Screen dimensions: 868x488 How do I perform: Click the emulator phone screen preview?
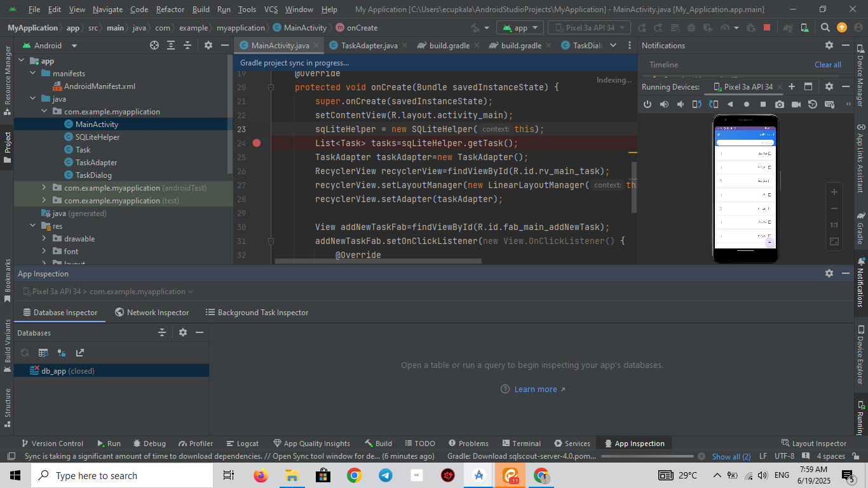coord(745,187)
